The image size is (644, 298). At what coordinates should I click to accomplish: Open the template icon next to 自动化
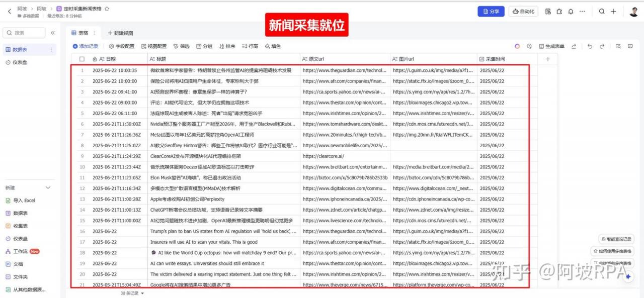point(548,11)
